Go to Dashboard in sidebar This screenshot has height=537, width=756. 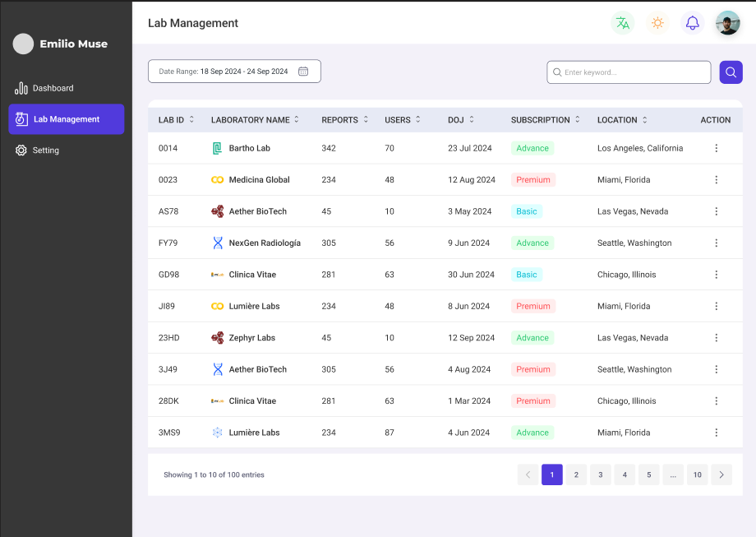53,88
